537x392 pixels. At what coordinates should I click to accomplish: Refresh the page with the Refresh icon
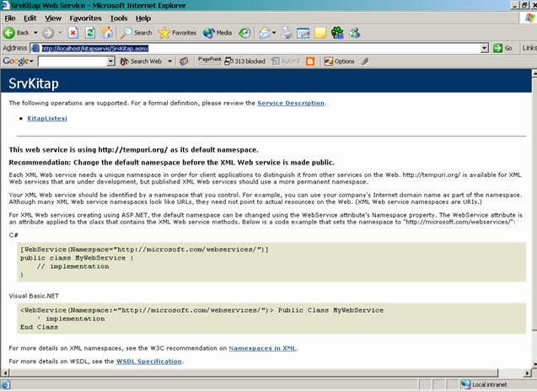coord(89,33)
